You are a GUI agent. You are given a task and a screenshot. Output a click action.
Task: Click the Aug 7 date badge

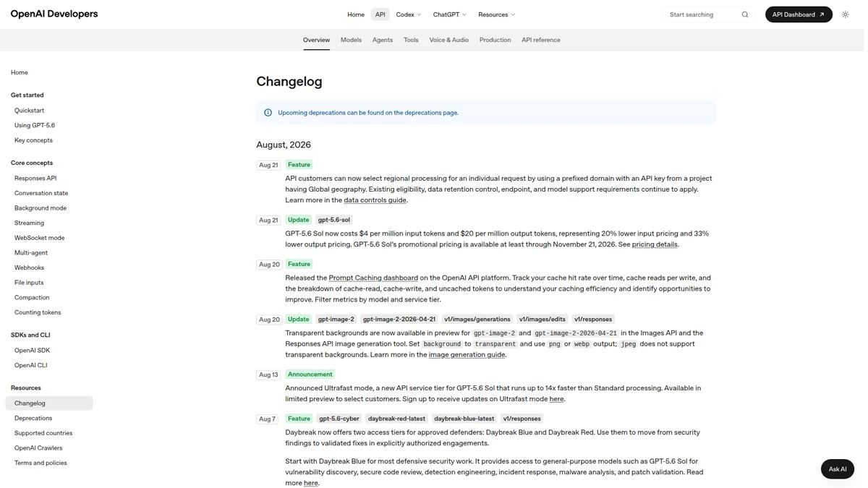[x=267, y=419]
